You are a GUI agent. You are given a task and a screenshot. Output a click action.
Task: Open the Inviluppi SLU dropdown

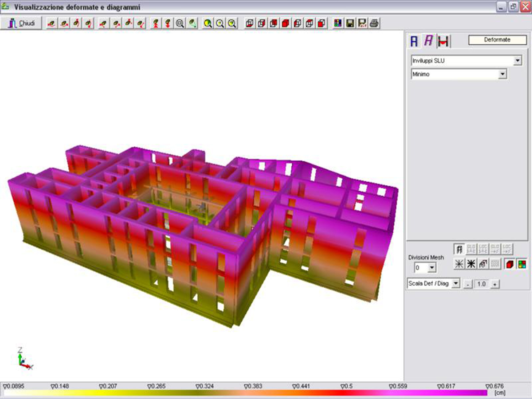517,61
